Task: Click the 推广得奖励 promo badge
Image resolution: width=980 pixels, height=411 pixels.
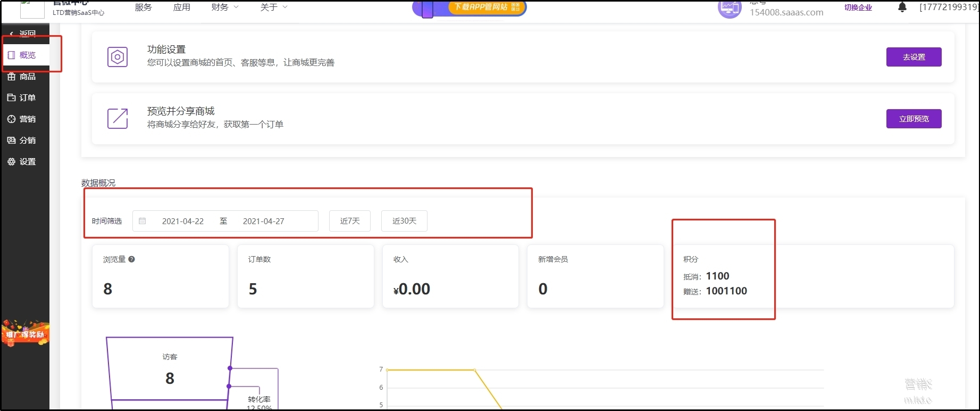Action: pyautogui.click(x=25, y=334)
